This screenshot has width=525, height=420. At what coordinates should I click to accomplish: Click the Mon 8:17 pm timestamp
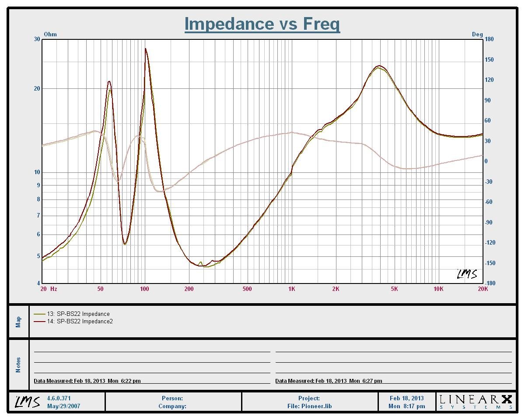click(406, 406)
